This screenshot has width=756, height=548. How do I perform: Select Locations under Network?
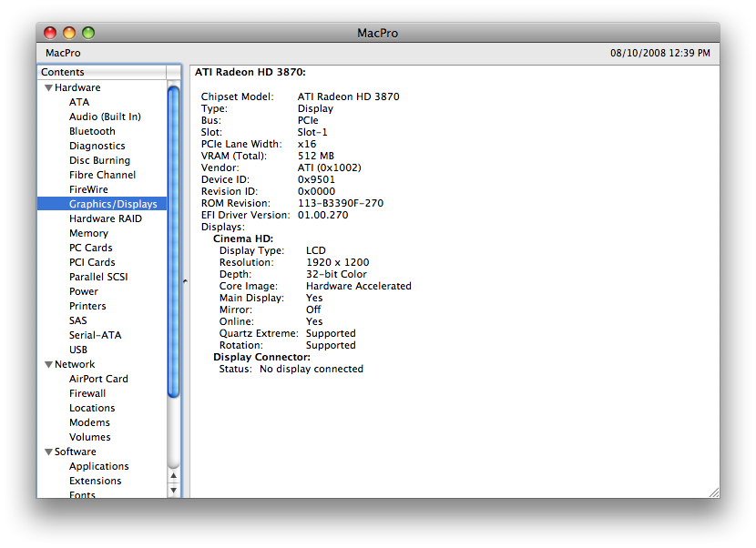pyautogui.click(x=92, y=408)
